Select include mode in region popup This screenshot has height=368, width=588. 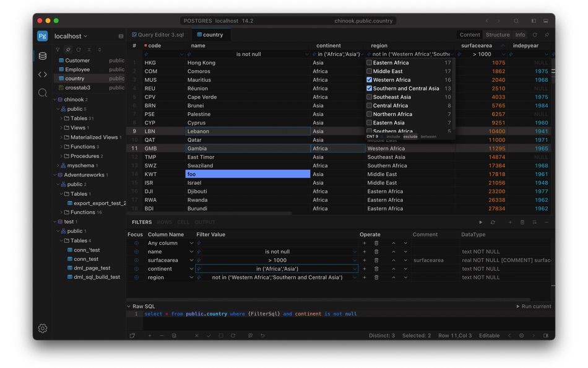click(x=393, y=137)
